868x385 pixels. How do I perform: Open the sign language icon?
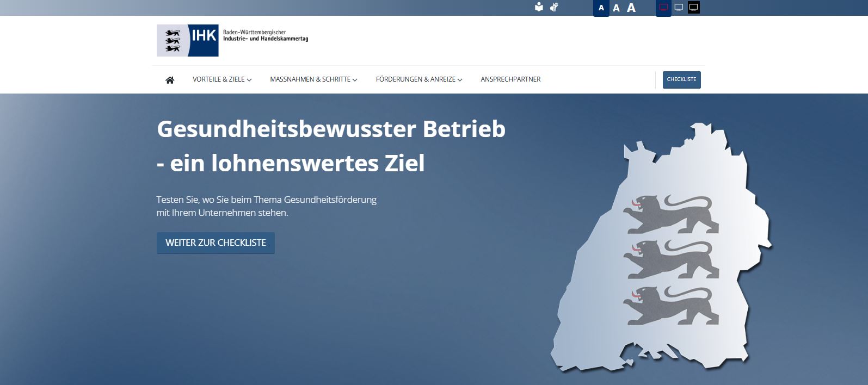(554, 8)
